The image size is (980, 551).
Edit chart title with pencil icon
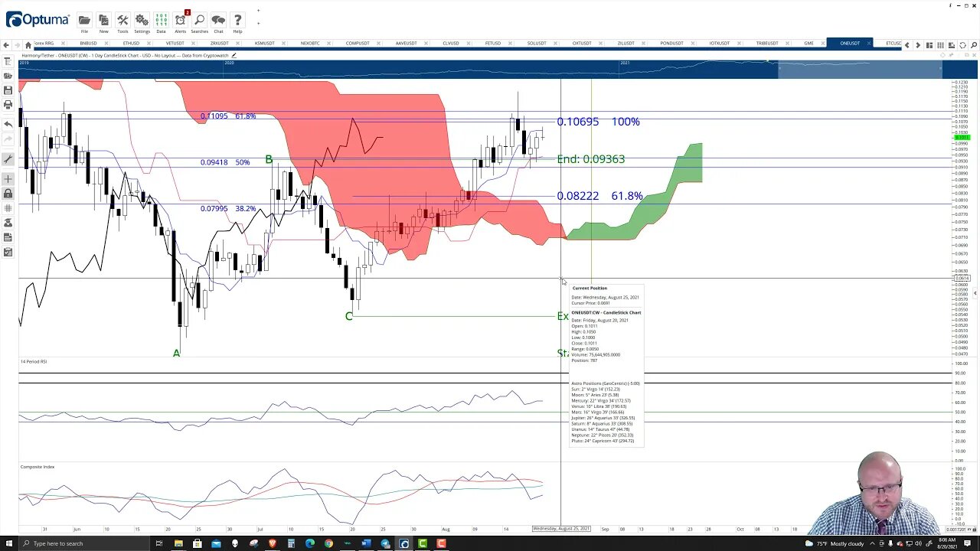234,55
